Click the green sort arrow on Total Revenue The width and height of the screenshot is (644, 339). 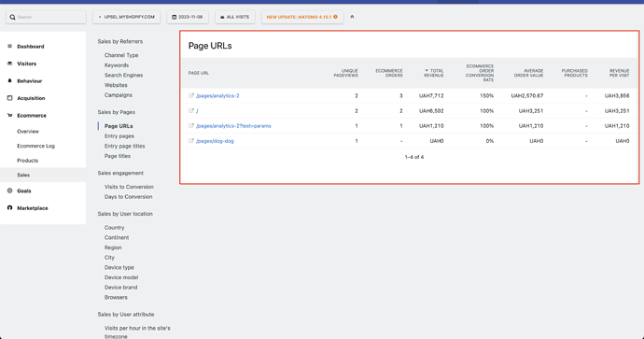tap(427, 71)
